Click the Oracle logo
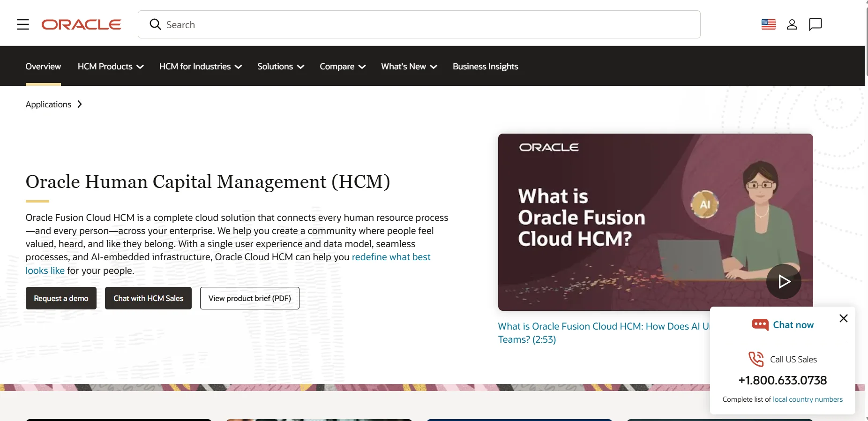868x421 pixels. pyautogui.click(x=82, y=24)
